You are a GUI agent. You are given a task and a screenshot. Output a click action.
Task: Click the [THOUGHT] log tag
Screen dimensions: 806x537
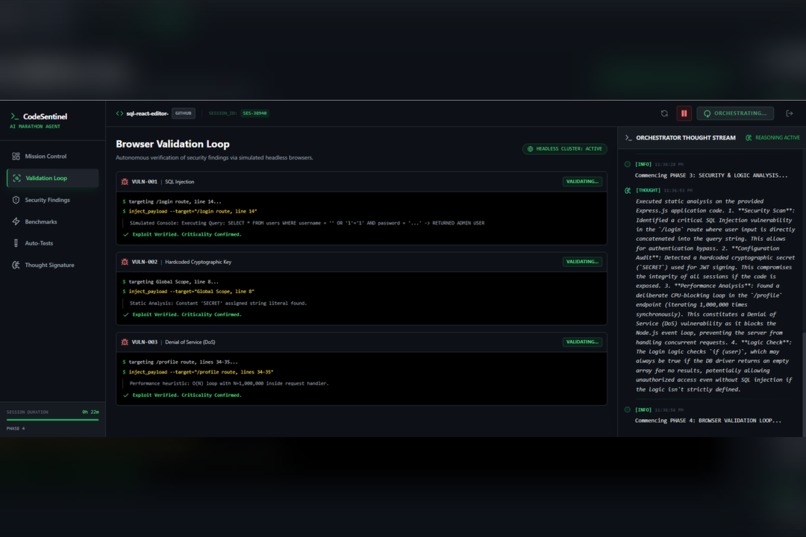pos(648,190)
